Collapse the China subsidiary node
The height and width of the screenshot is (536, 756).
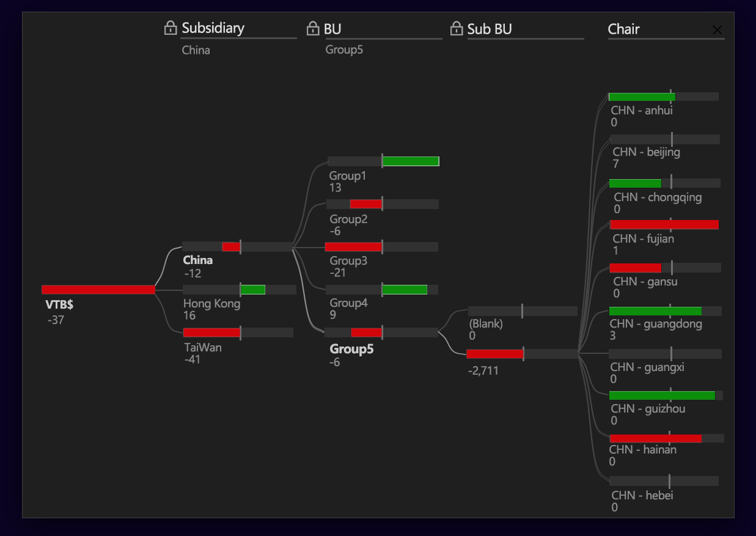click(x=238, y=247)
